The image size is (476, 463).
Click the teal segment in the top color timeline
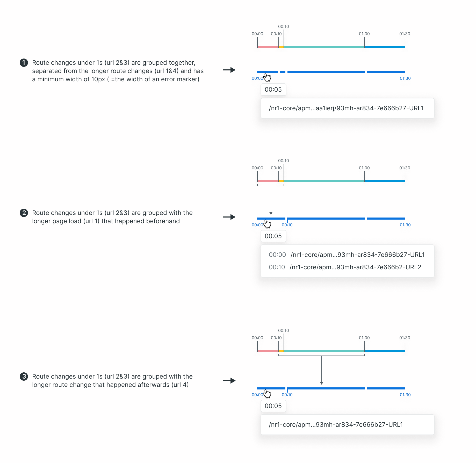(324, 47)
